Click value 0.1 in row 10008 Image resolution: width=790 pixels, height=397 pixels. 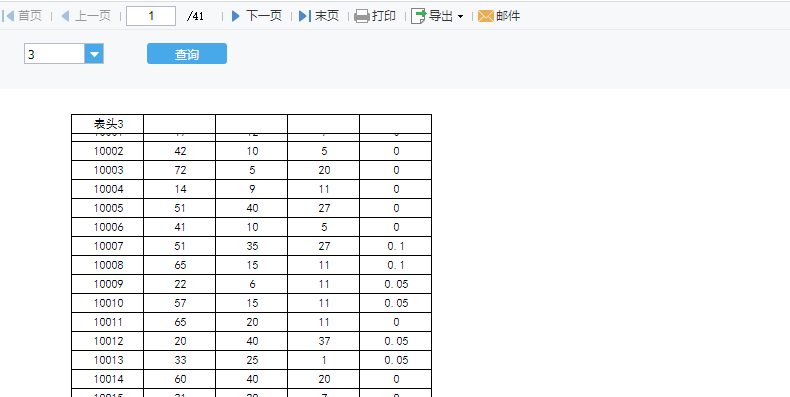pyautogui.click(x=396, y=265)
